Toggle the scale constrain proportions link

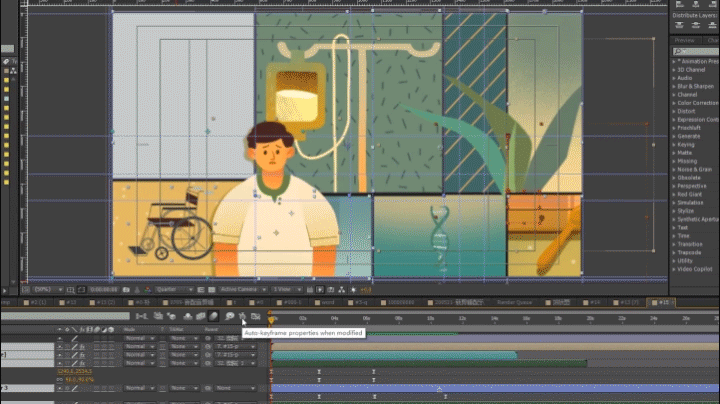(x=60, y=380)
